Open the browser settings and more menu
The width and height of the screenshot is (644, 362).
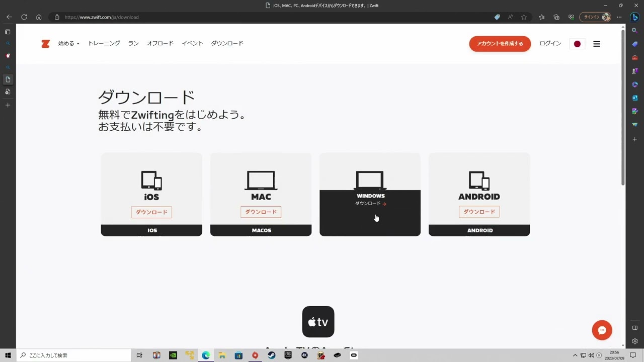click(x=619, y=17)
